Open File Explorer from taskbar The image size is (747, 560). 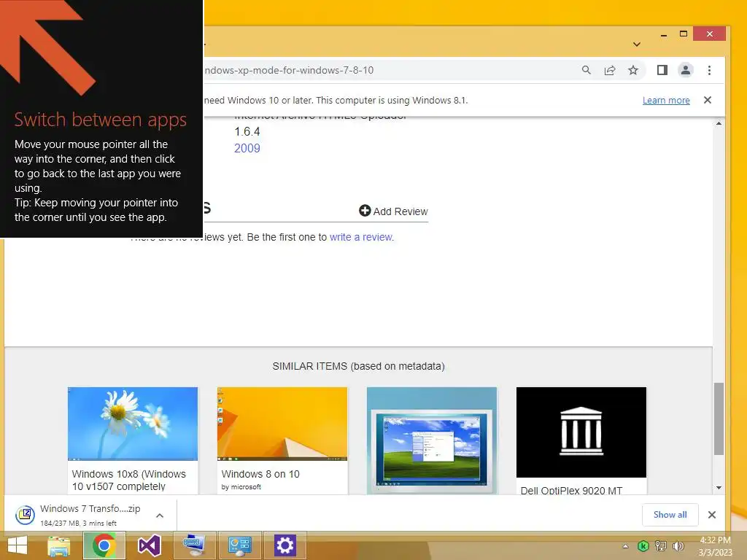click(x=58, y=545)
